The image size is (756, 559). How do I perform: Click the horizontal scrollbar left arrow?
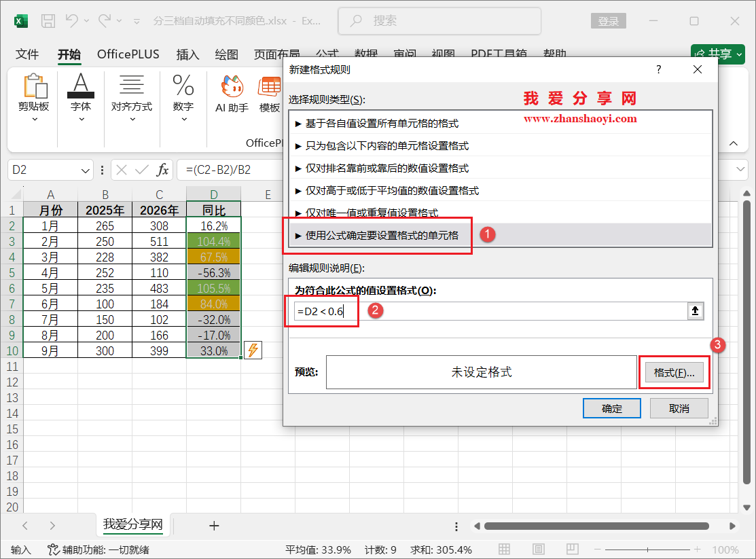tap(477, 526)
